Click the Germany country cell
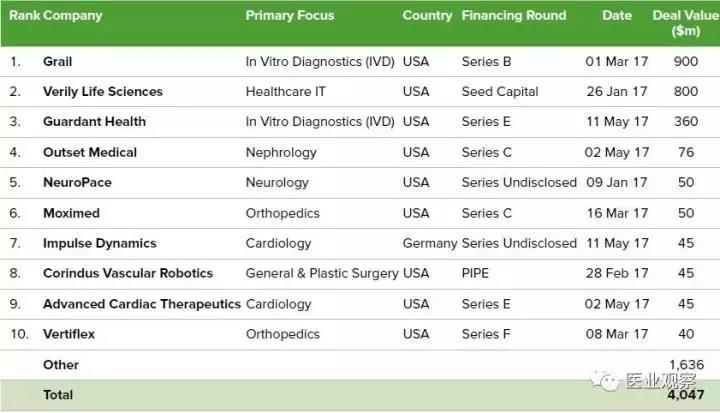The image size is (720, 413). pyautogui.click(x=430, y=243)
